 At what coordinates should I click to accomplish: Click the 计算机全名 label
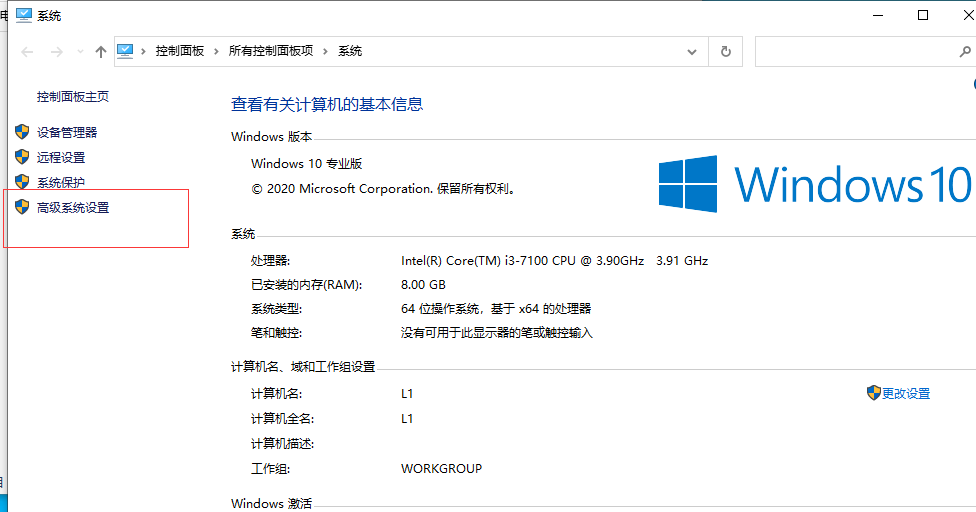283,419
